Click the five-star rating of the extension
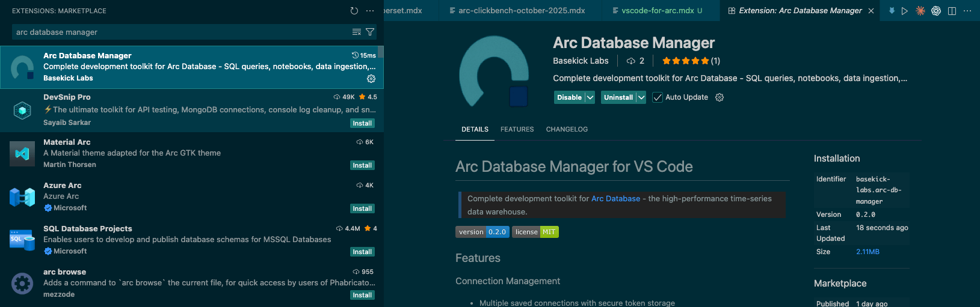The height and width of the screenshot is (307, 980). (685, 61)
